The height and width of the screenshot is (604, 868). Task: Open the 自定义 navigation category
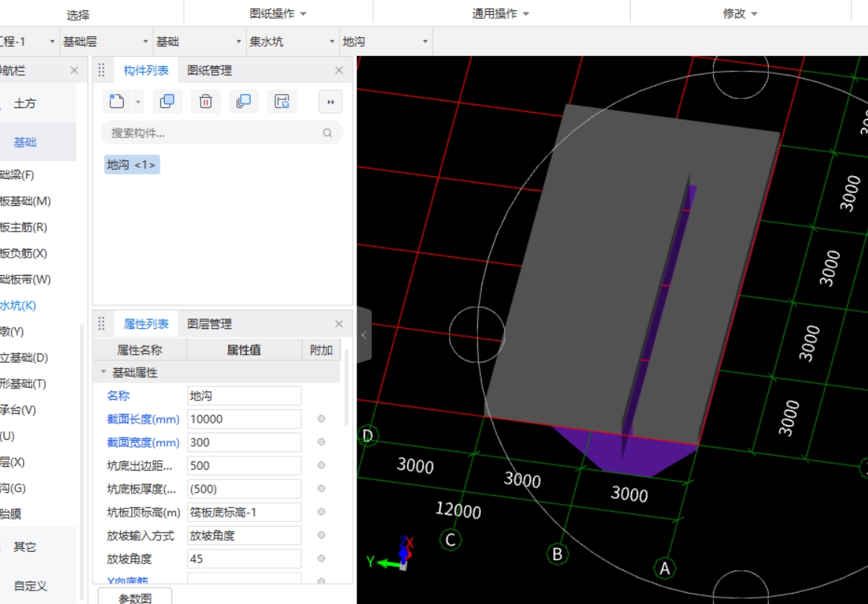(31, 585)
